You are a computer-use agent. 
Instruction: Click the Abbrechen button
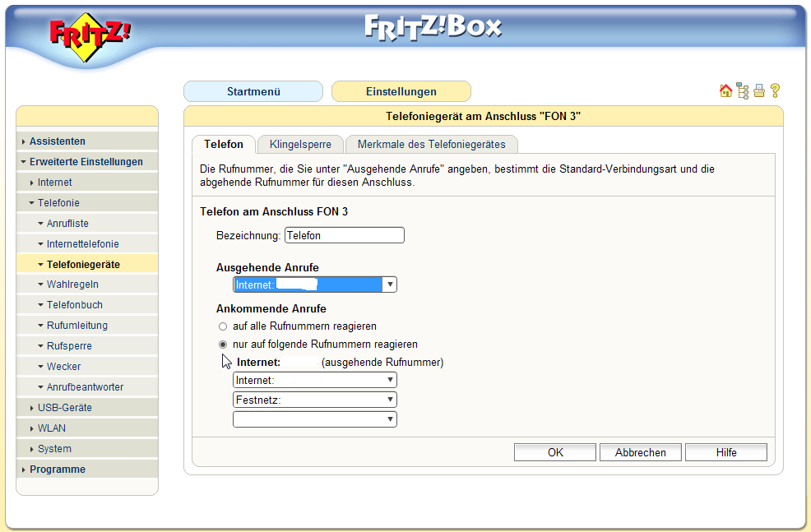pyautogui.click(x=640, y=452)
